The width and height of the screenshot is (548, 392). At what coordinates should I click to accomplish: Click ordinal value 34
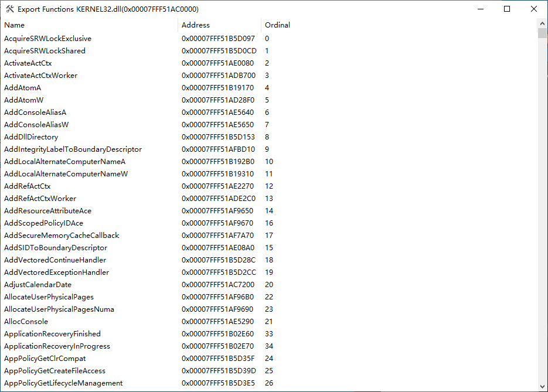(x=269, y=346)
